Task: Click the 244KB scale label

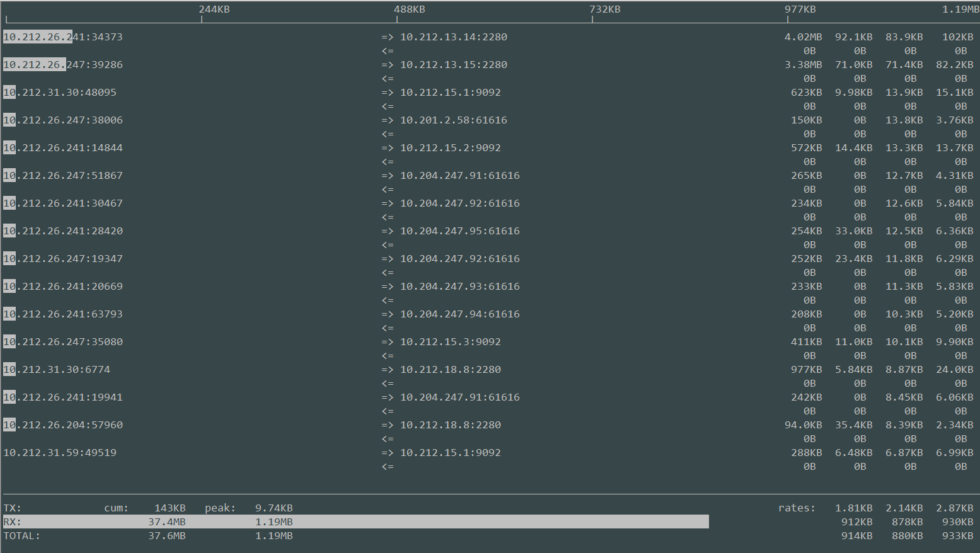Action: tap(214, 9)
